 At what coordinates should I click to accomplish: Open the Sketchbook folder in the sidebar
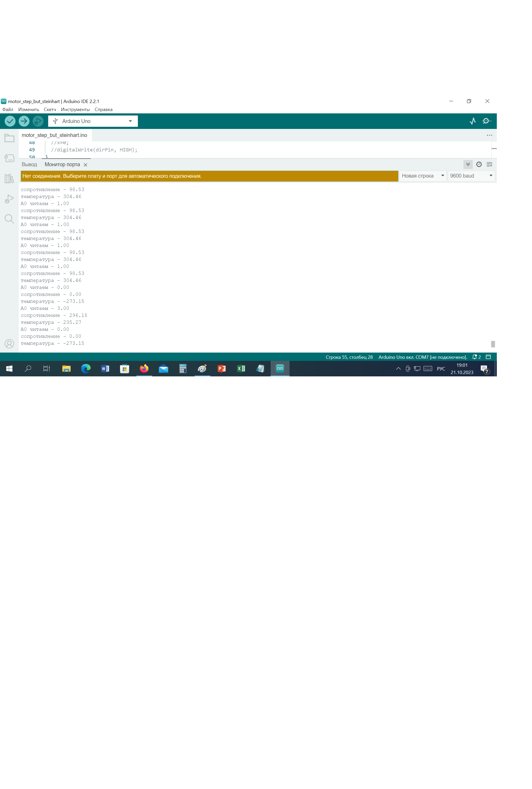9,138
